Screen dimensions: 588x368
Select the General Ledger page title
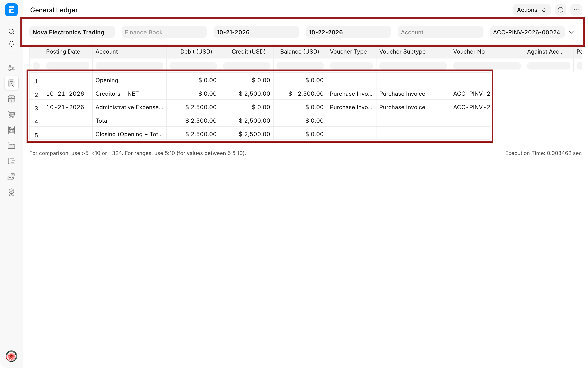point(54,10)
